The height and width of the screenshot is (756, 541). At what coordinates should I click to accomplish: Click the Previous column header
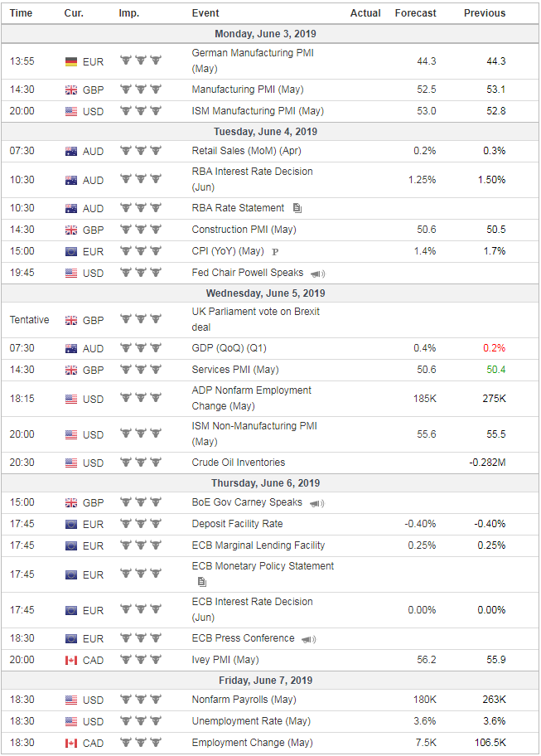tap(485, 13)
